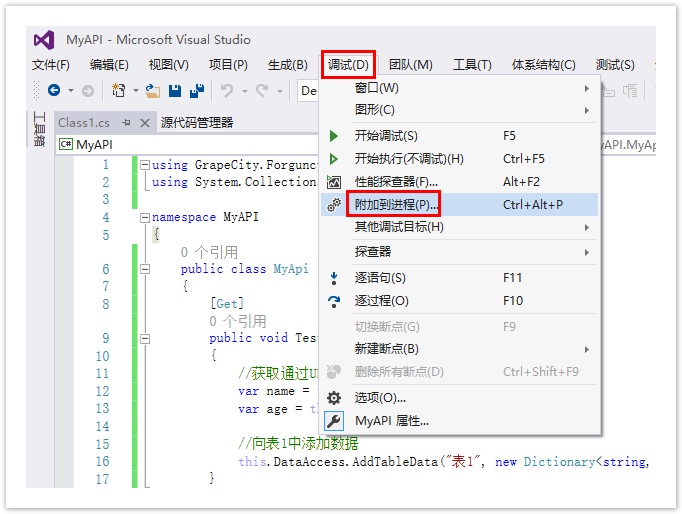
Task: Click the pin icon on Class1.cs tab
Action: click(x=127, y=123)
